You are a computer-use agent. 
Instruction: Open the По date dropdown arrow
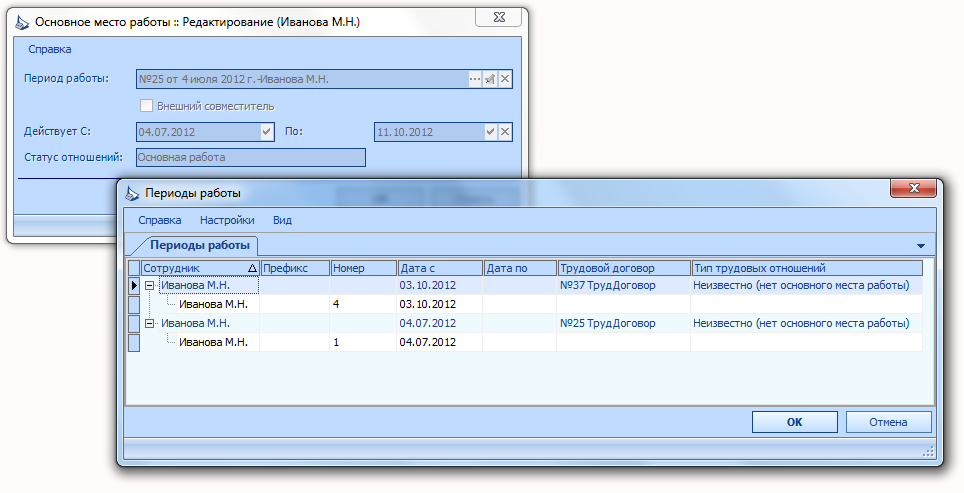pyautogui.click(x=490, y=132)
